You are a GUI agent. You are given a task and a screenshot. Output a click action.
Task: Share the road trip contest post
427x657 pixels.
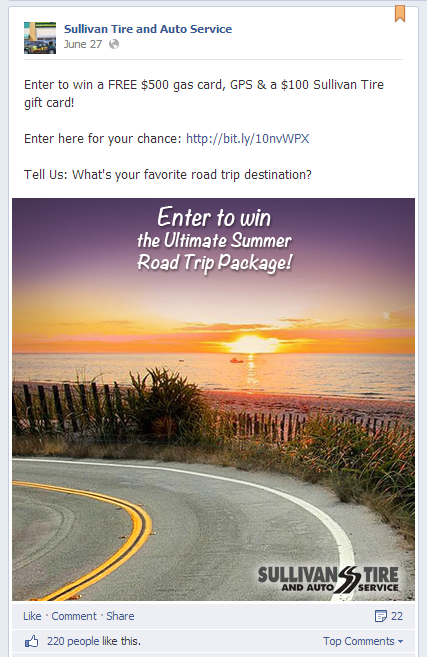click(x=120, y=616)
